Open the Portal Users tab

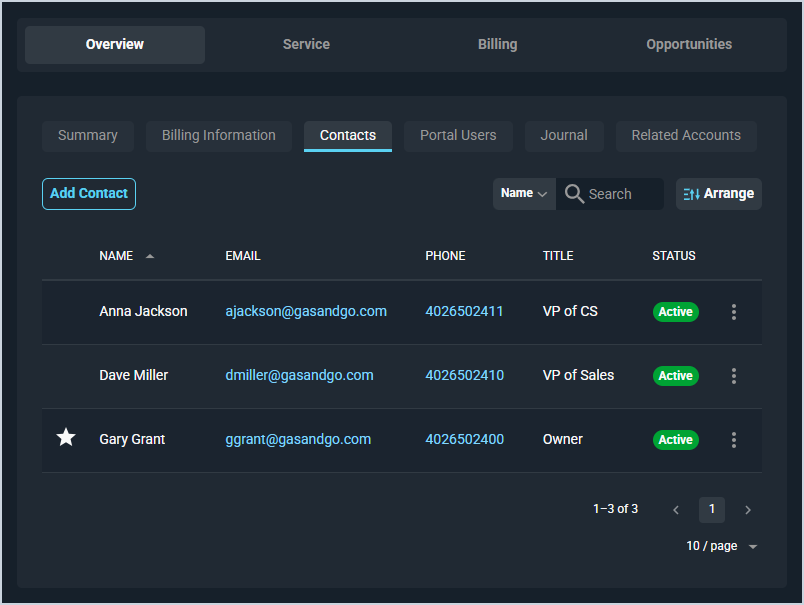point(458,136)
